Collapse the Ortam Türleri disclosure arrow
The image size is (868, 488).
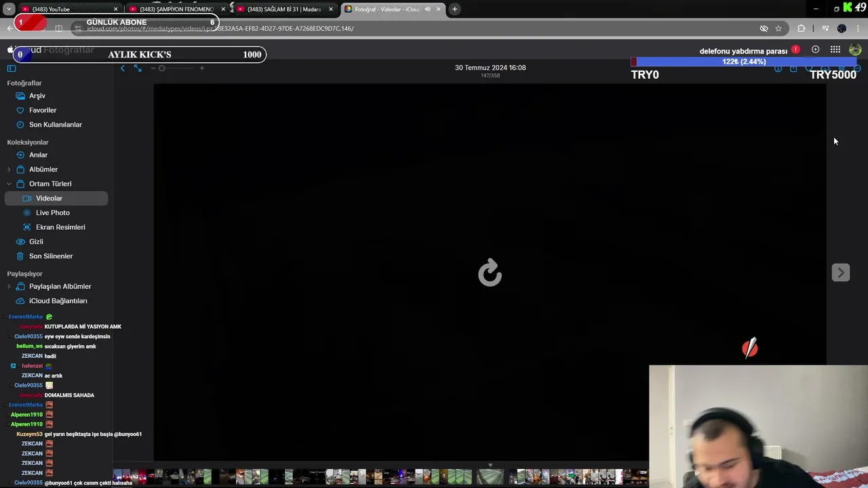tap(9, 184)
